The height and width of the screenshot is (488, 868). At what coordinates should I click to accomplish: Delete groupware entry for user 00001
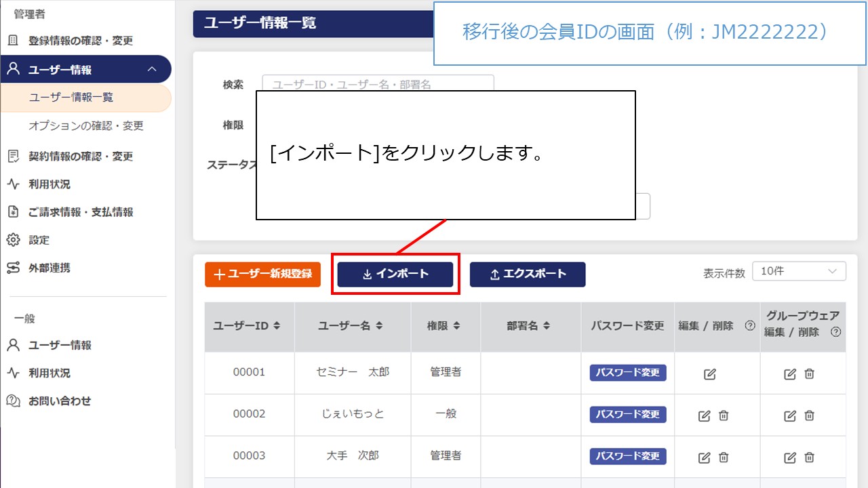809,374
